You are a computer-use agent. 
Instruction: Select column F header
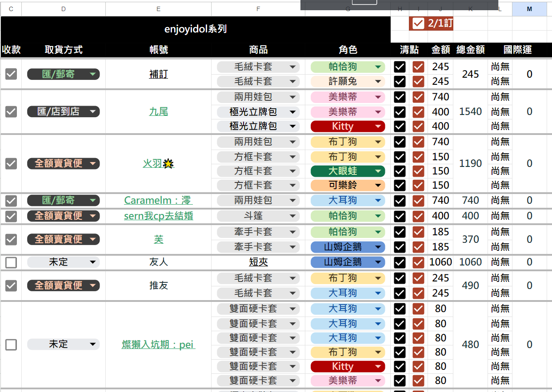click(258, 9)
